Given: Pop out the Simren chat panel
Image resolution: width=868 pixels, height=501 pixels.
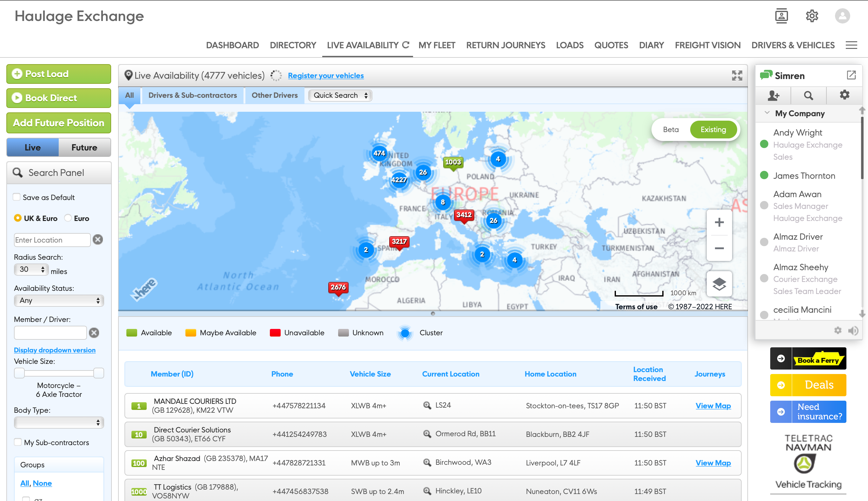Looking at the screenshot, I should click(851, 75).
